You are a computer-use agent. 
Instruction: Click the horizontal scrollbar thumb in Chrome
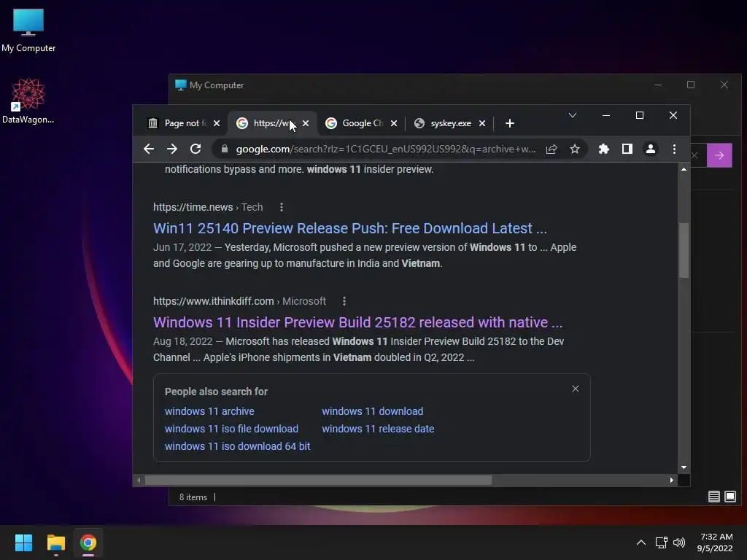[x=318, y=480]
